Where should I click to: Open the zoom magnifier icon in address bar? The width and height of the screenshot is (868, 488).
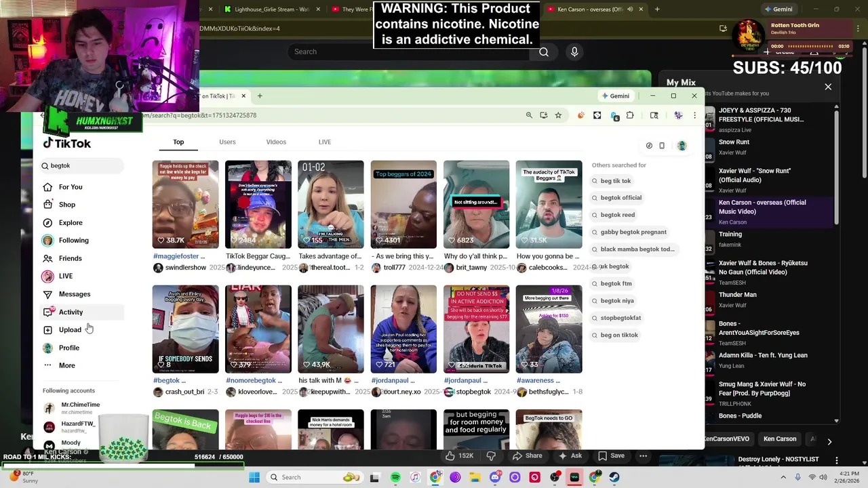[x=529, y=115]
